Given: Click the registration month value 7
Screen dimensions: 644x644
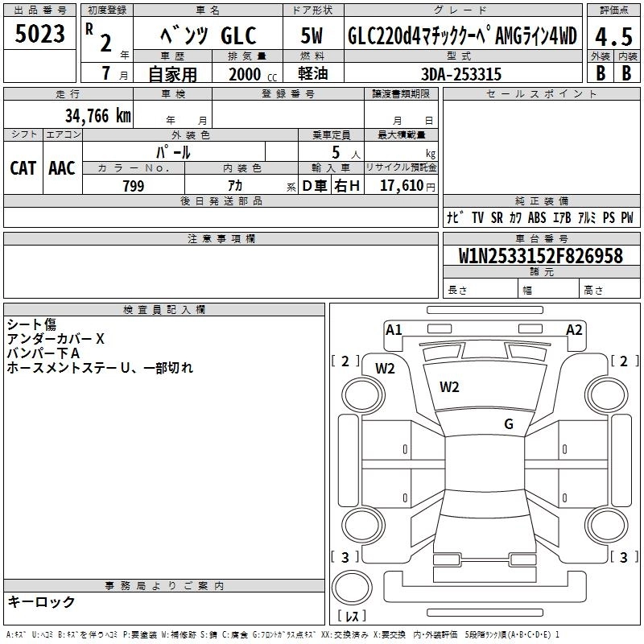Looking at the screenshot, I should click(x=106, y=73).
